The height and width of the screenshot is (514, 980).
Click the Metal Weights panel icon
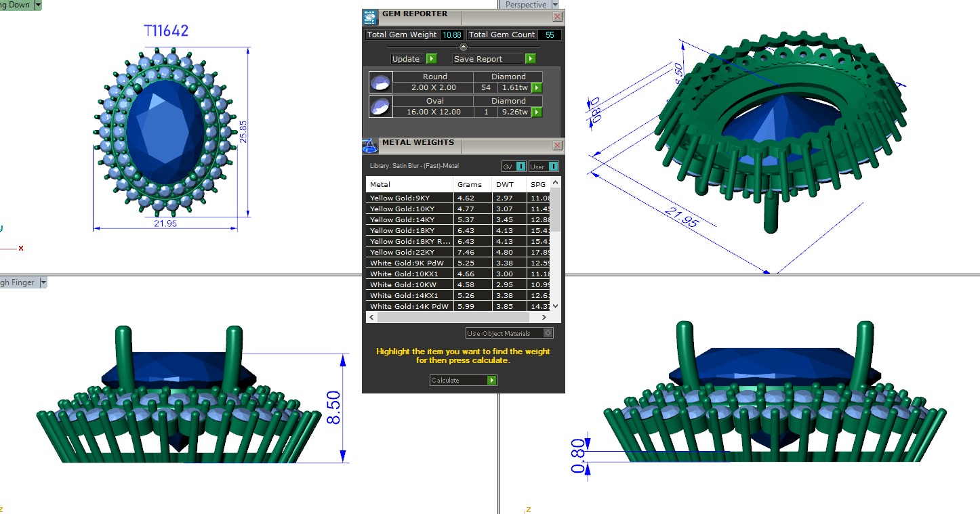pyautogui.click(x=370, y=146)
